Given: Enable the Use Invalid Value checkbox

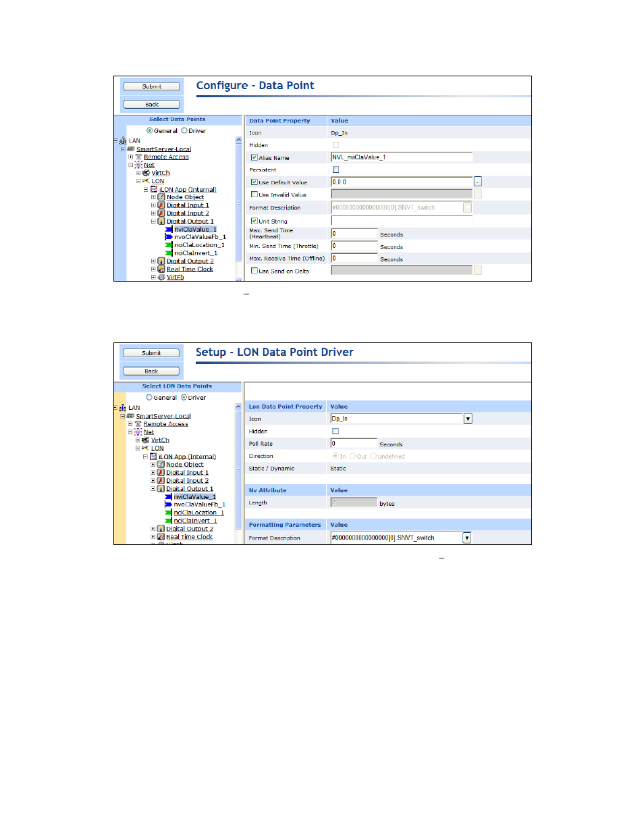Looking at the screenshot, I should [254, 194].
